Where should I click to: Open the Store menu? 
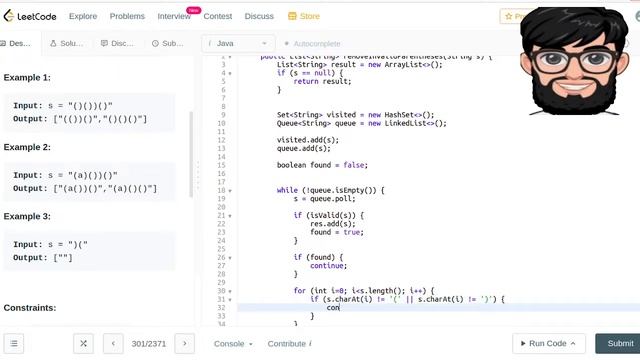tap(304, 16)
